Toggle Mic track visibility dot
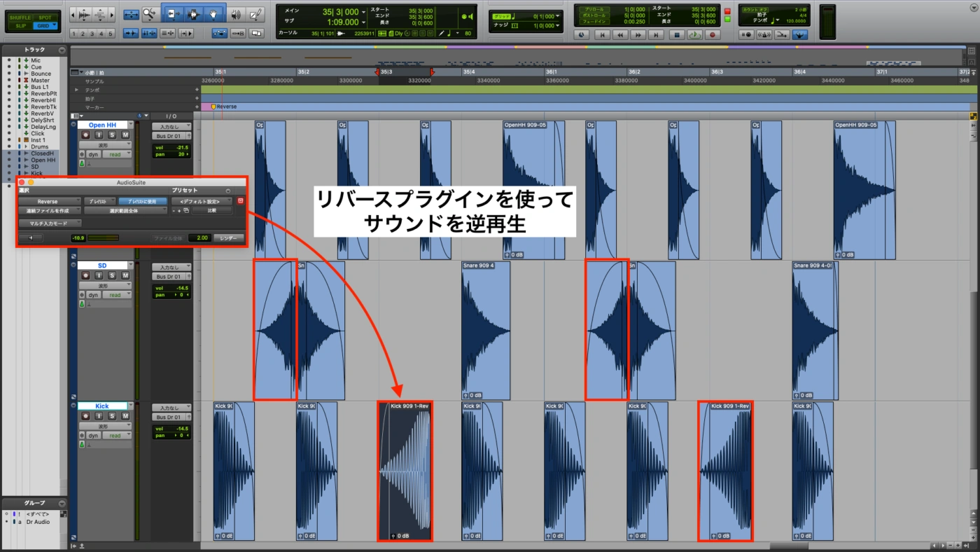This screenshot has height=552, width=980. click(x=9, y=60)
